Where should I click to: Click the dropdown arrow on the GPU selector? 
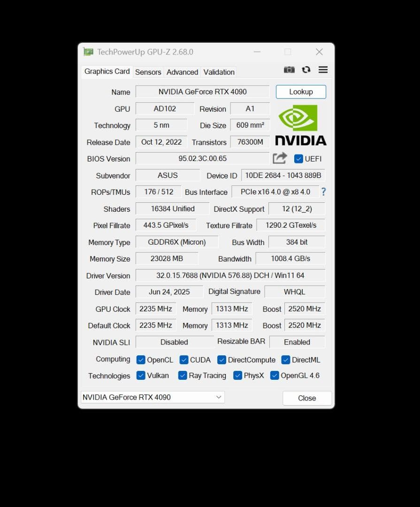coord(218,397)
